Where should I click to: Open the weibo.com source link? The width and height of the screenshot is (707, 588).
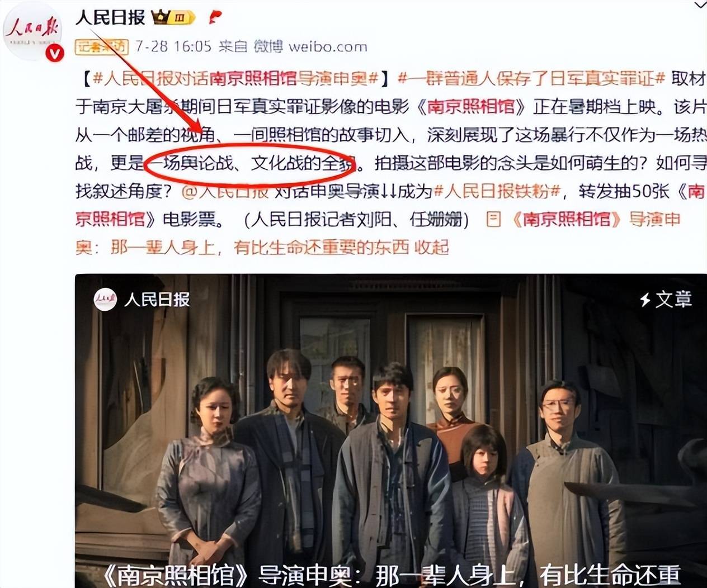click(x=328, y=46)
